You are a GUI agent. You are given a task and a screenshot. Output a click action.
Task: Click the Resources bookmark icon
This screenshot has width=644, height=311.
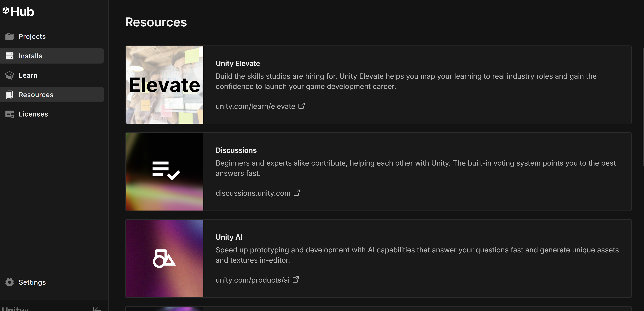click(10, 95)
